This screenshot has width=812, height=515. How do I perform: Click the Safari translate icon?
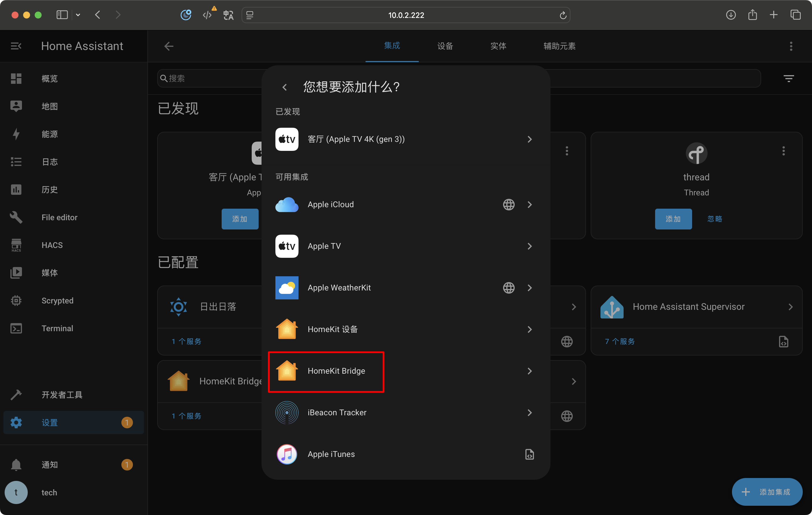click(x=228, y=15)
